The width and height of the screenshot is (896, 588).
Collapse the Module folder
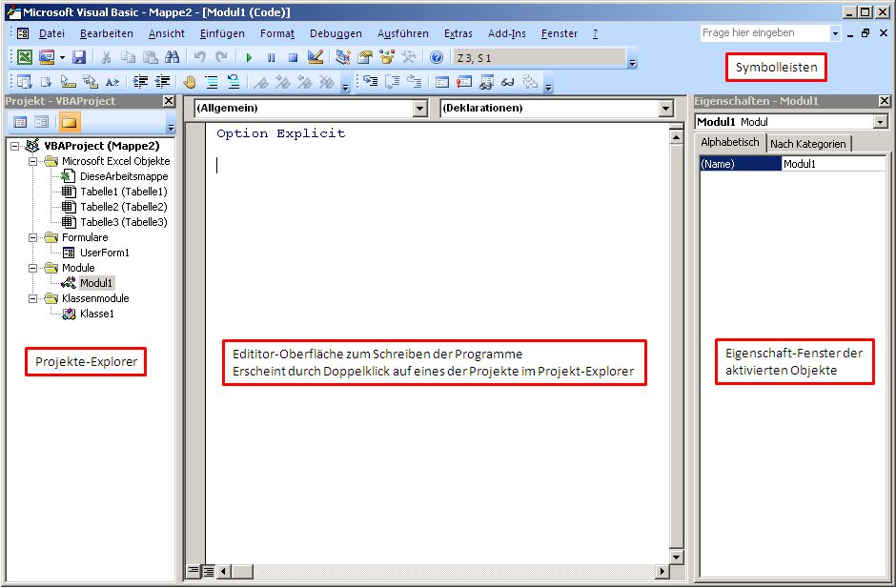(32, 268)
